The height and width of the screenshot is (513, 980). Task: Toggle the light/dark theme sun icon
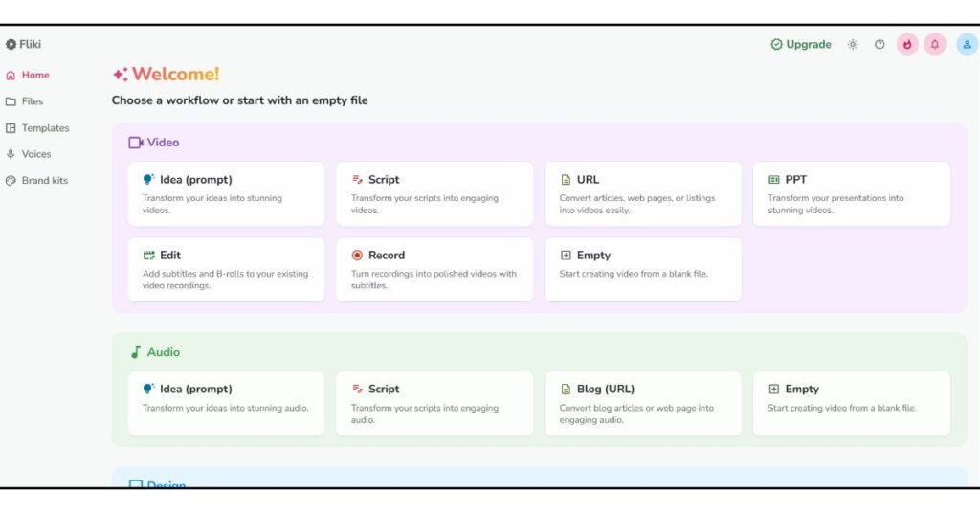point(853,45)
